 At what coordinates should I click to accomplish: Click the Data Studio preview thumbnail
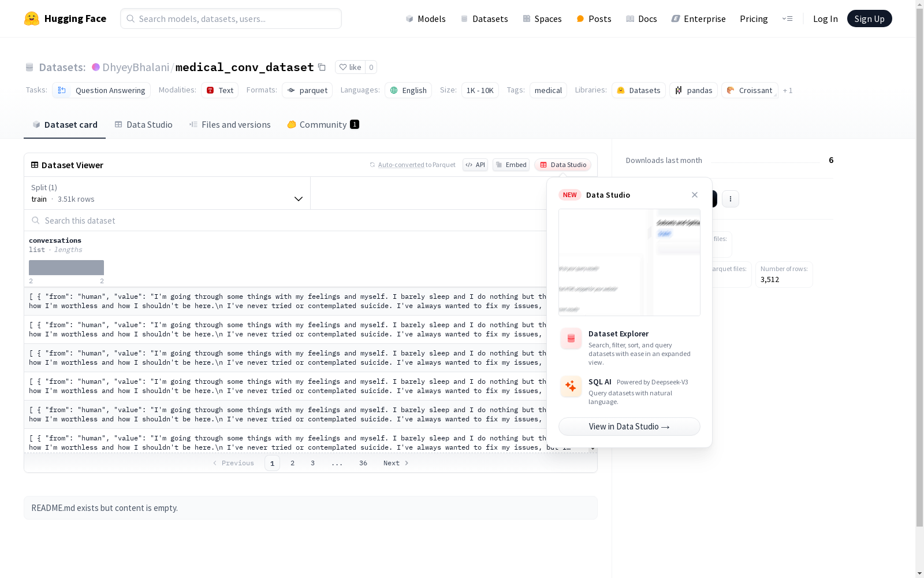pos(629,262)
